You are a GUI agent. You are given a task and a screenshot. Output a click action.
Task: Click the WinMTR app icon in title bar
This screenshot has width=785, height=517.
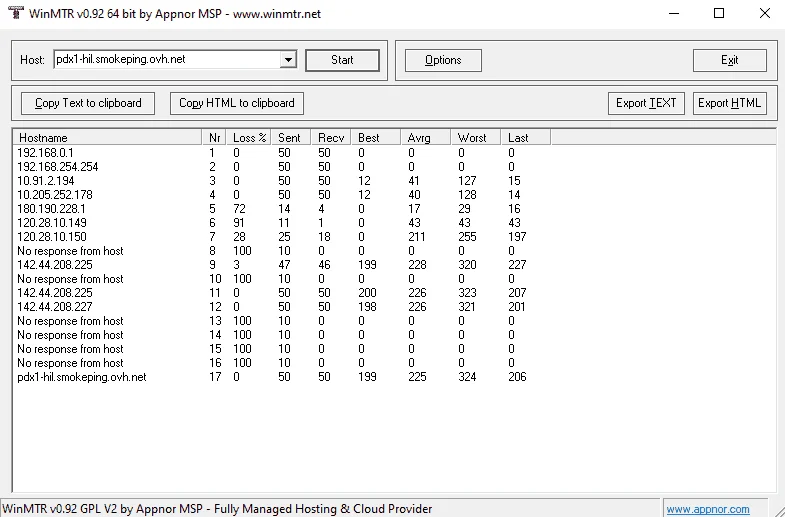click(16, 13)
